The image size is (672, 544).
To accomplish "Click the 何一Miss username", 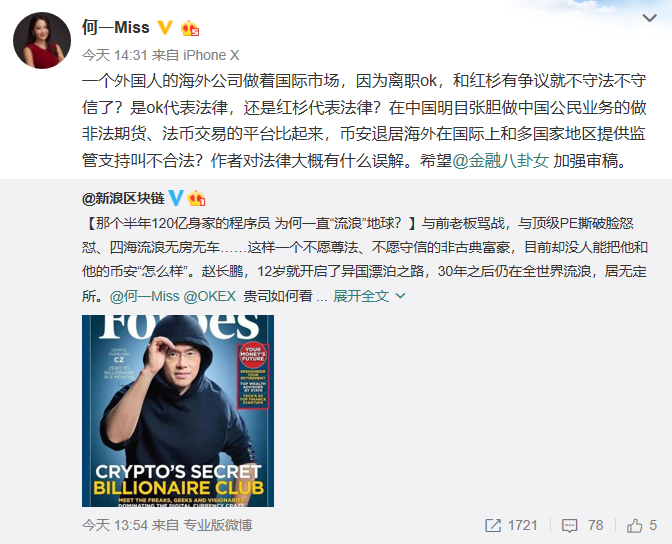I will click(x=116, y=28).
